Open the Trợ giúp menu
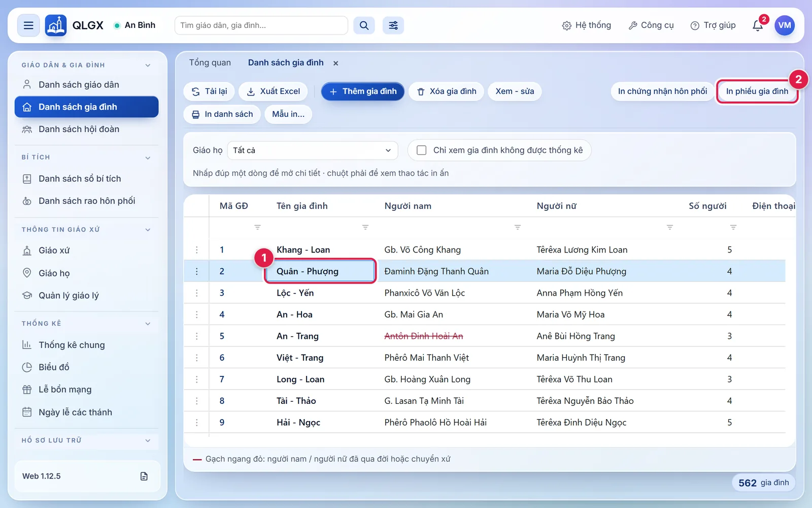The image size is (812, 508). (x=713, y=25)
